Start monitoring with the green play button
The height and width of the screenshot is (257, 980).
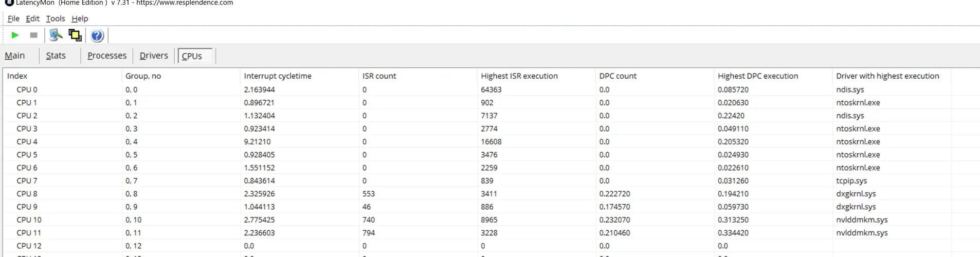point(15,35)
